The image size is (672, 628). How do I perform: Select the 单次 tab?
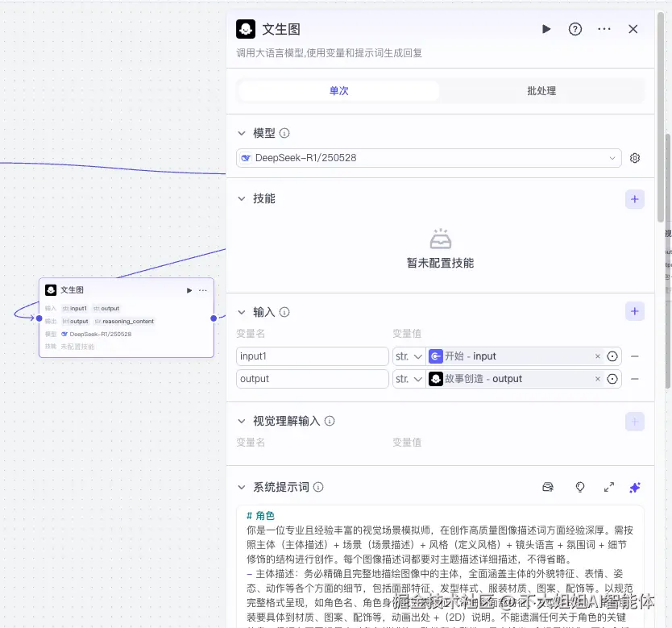[338, 90]
